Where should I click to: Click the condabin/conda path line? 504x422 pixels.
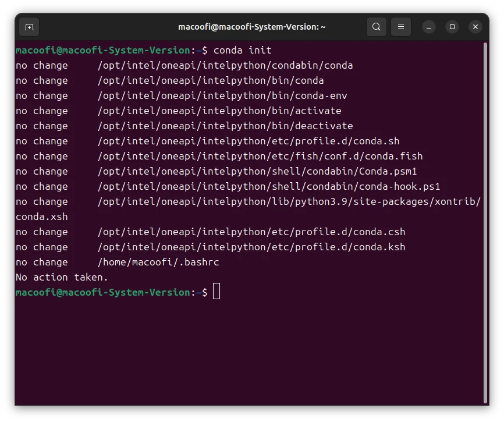pos(225,65)
